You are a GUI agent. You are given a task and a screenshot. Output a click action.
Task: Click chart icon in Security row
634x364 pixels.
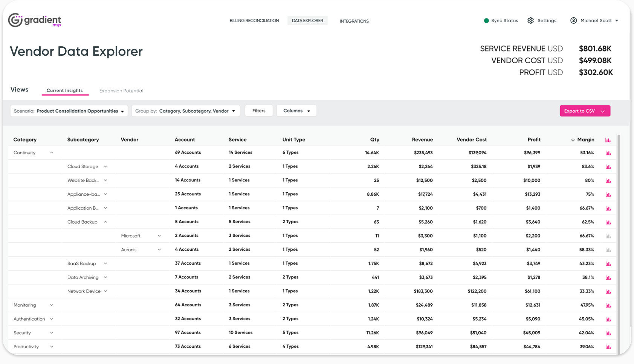(608, 333)
